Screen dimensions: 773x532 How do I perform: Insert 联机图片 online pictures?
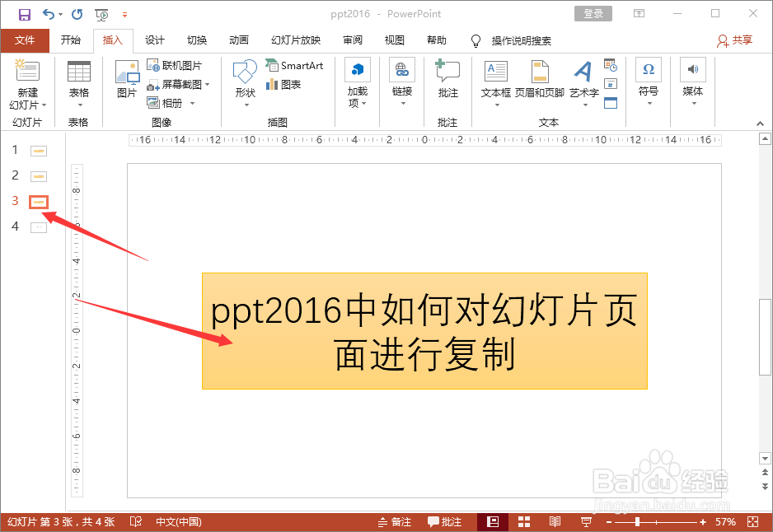(175, 66)
